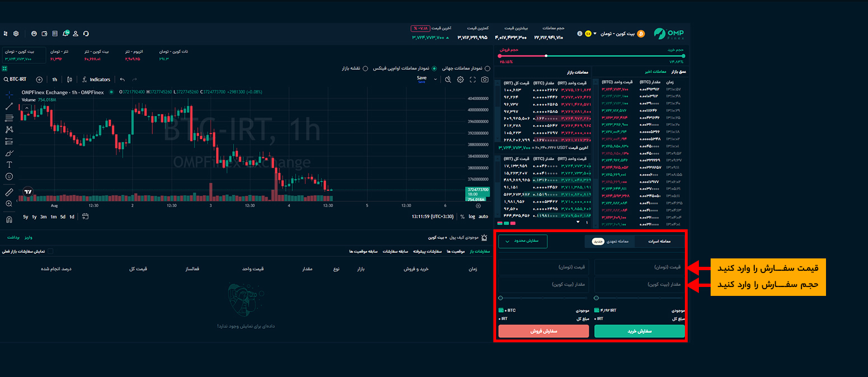Open the سفارش محدود order type dropdown

[522, 241]
